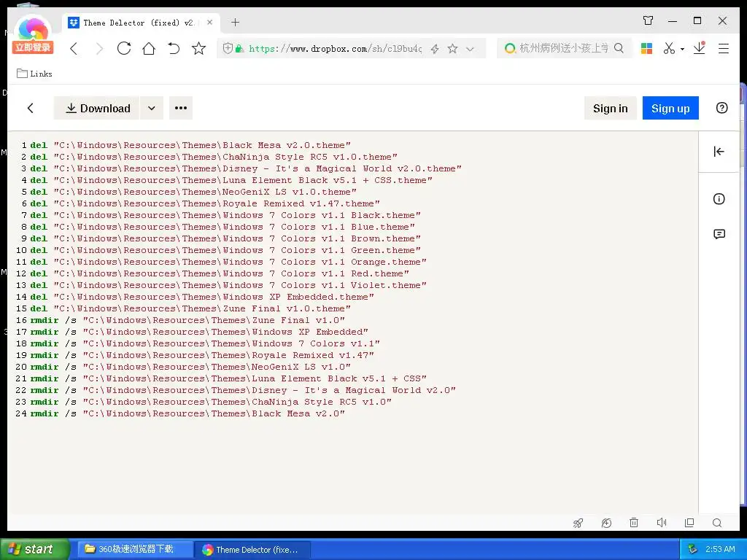
Task: Click in the 360 search input field
Action: click(x=563, y=48)
